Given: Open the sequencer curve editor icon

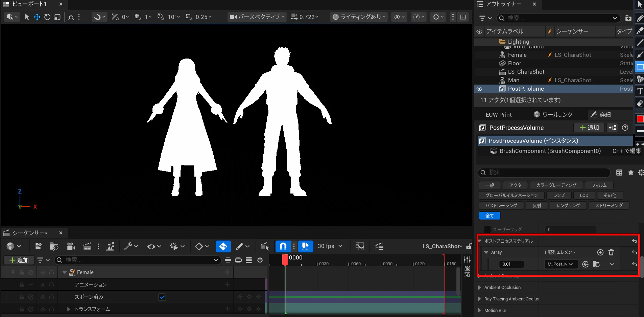Looking at the screenshot, I should 360,247.
